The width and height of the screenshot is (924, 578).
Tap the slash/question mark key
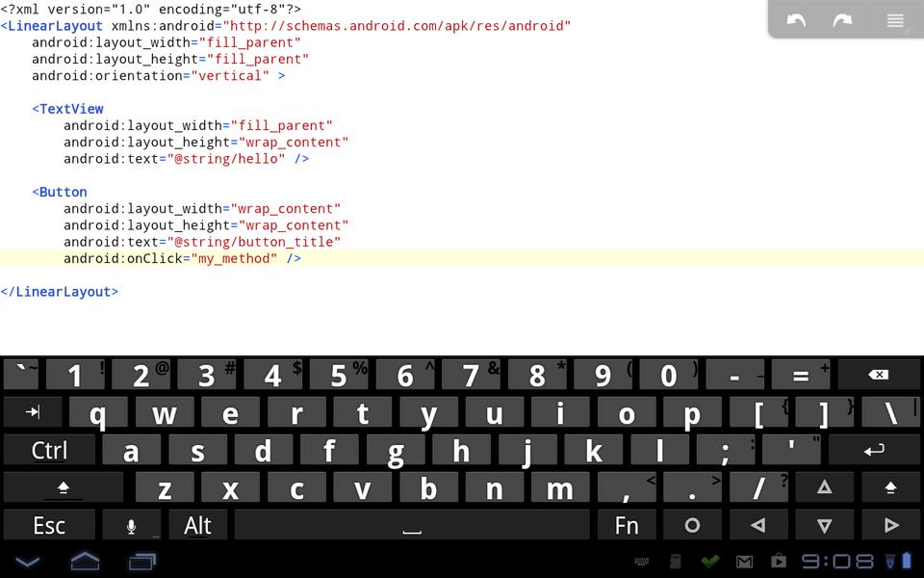click(758, 487)
